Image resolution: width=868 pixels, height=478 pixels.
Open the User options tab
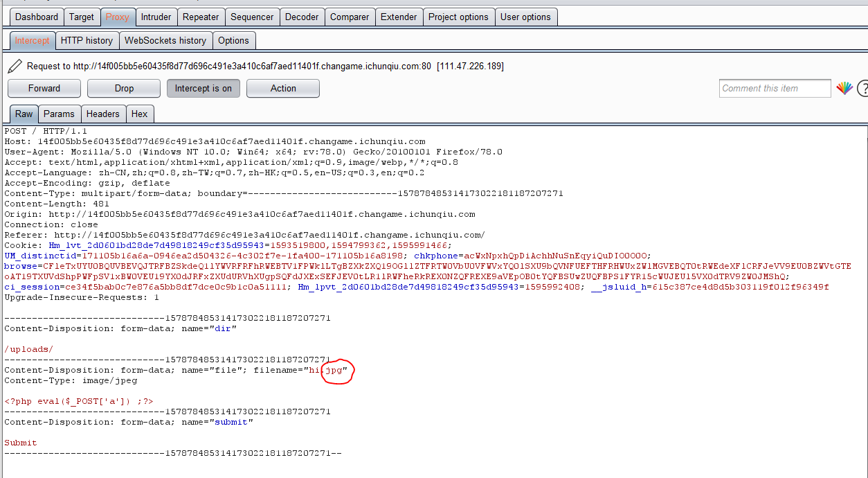(525, 17)
